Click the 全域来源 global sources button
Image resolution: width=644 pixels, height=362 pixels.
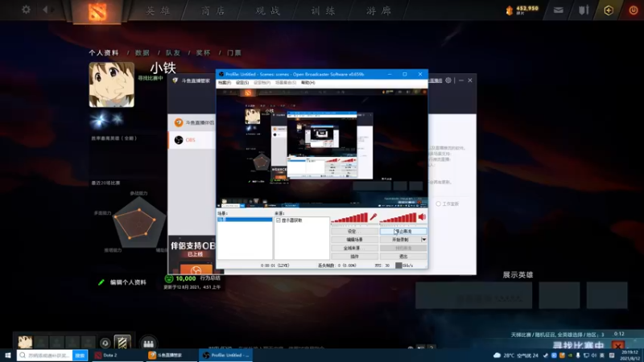coord(354,248)
